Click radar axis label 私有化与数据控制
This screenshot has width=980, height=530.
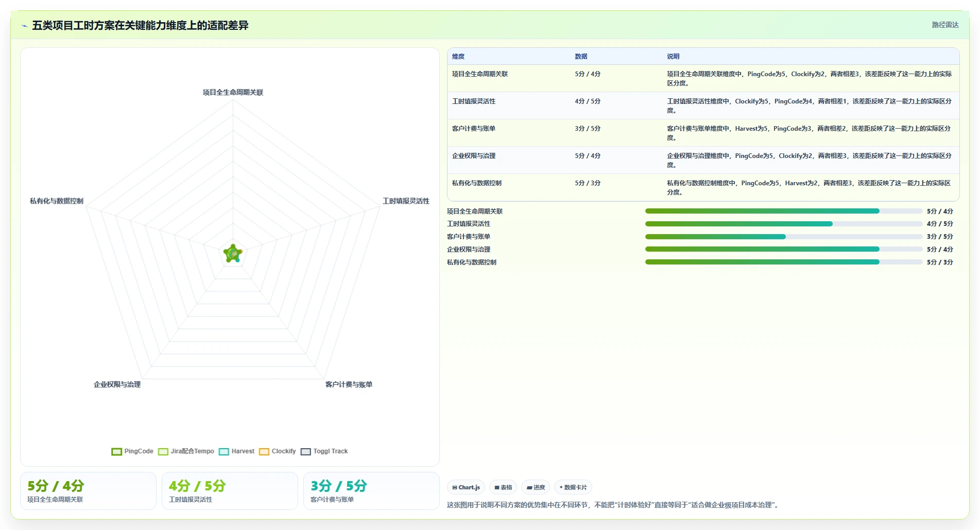57,201
